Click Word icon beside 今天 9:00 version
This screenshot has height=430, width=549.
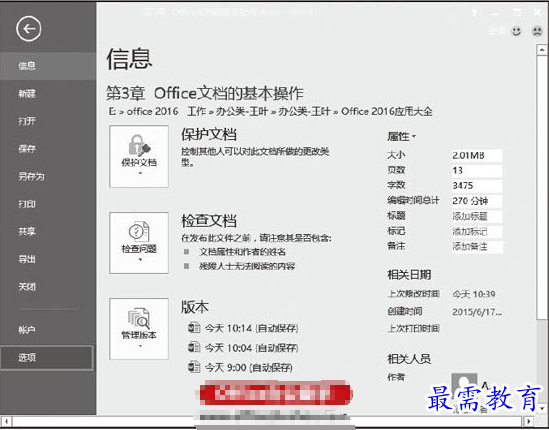[194, 367]
